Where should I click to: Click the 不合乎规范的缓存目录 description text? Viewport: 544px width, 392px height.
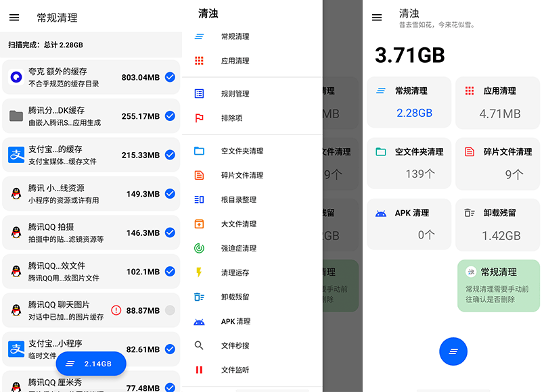(x=64, y=84)
